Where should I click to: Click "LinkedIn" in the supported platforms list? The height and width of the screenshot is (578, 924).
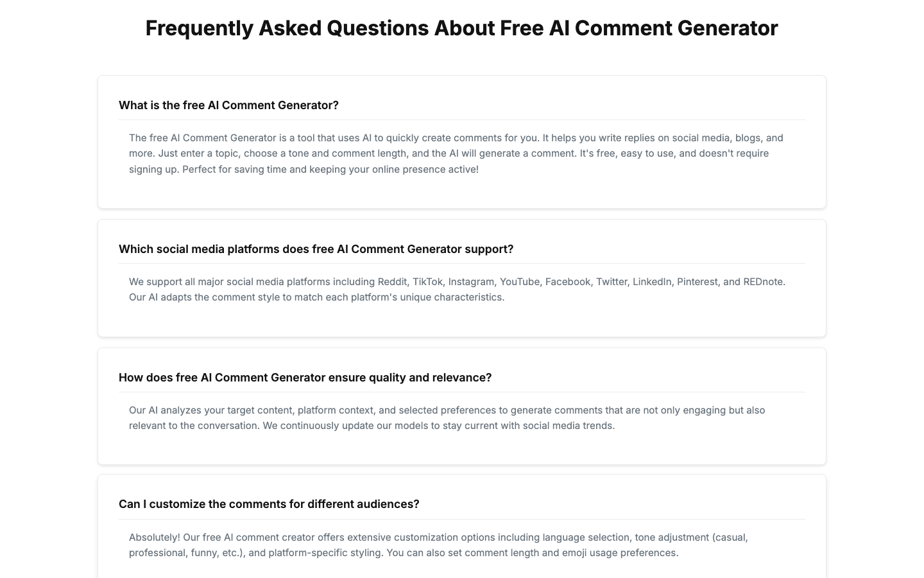(x=652, y=282)
